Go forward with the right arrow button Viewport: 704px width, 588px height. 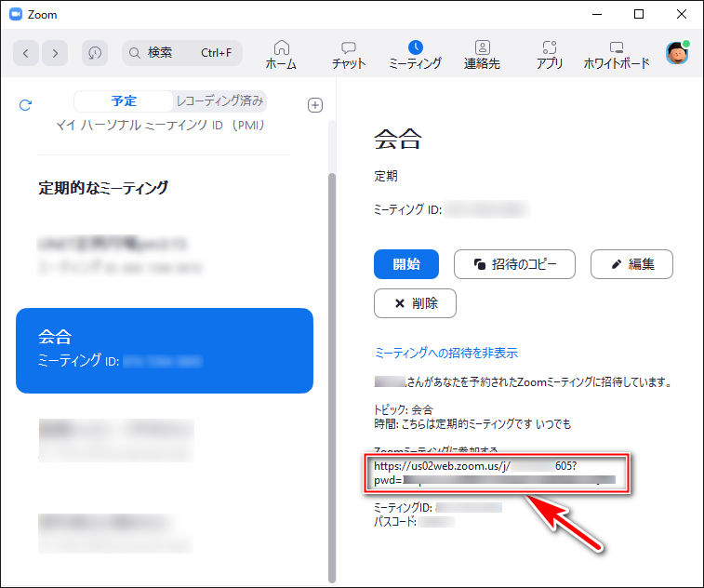pos(55,53)
